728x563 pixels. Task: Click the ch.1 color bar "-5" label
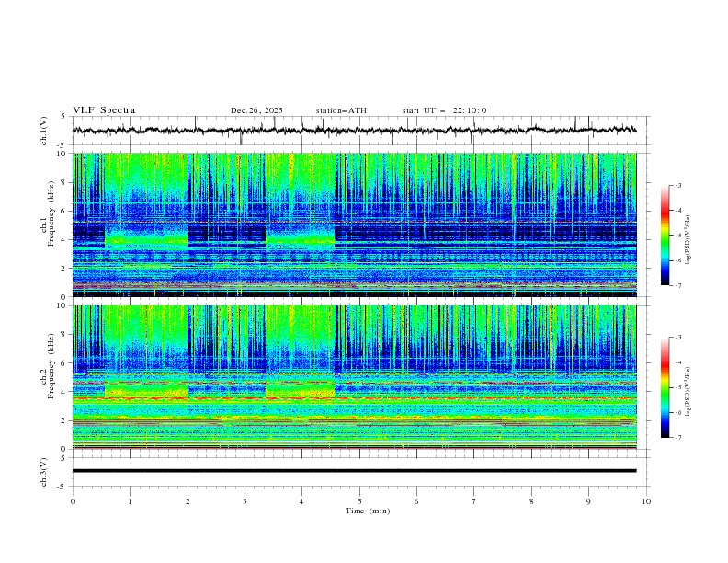tap(678, 236)
